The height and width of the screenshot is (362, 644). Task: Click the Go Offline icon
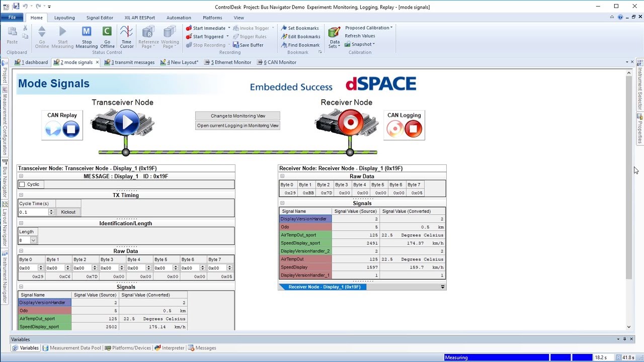coord(107,37)
